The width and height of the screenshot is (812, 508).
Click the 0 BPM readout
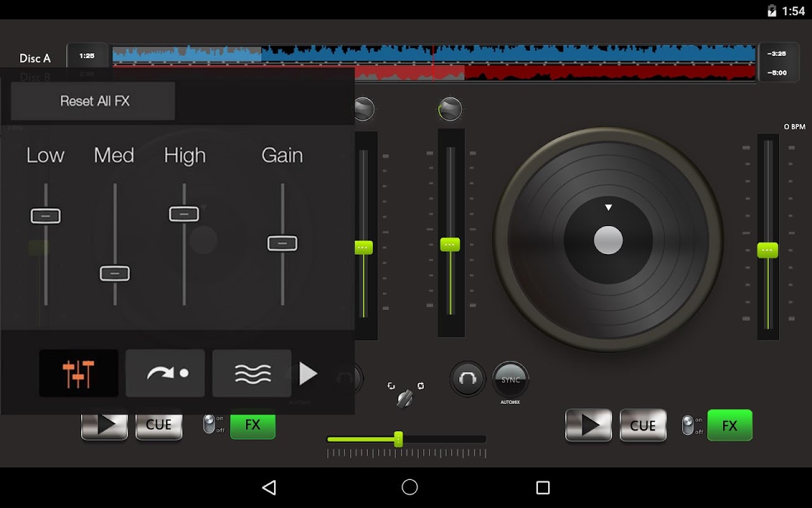point(794,127)
